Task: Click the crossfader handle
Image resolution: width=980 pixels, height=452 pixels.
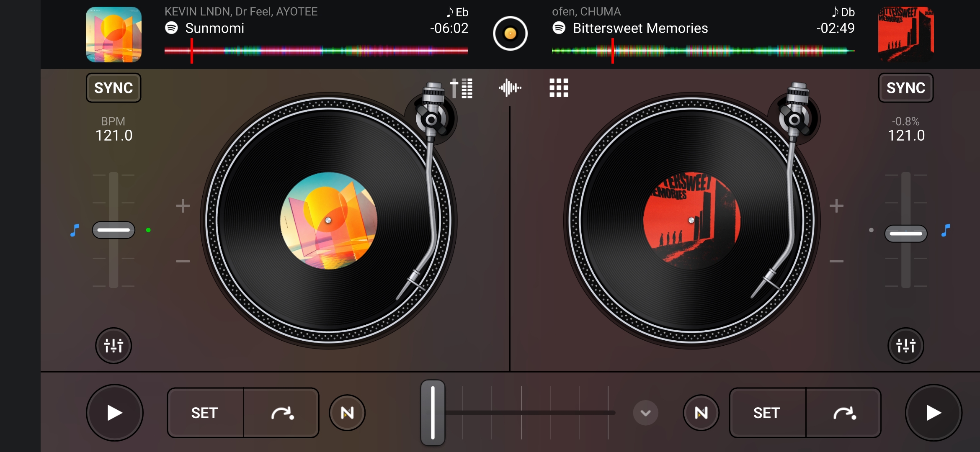Action: [433, 413]
